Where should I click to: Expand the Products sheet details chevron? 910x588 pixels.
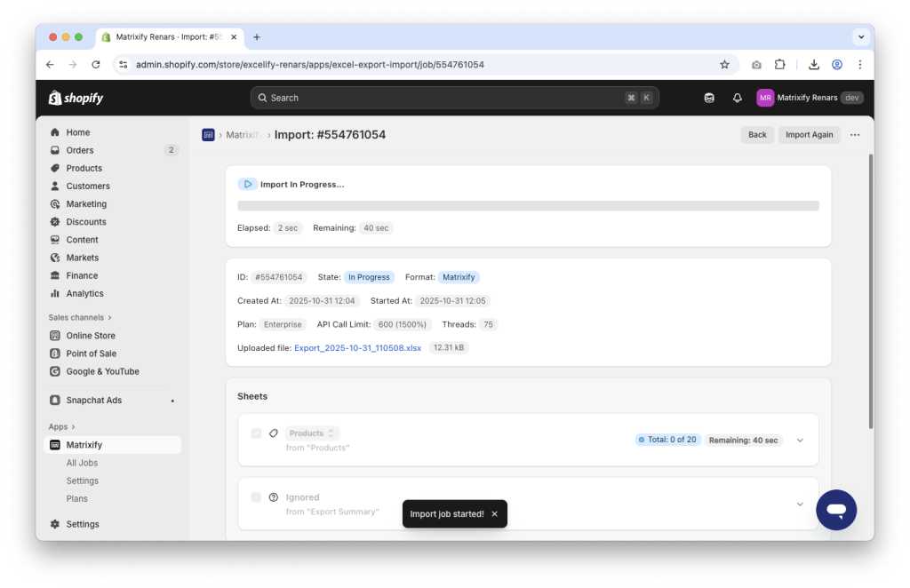(x=799, y=440)
